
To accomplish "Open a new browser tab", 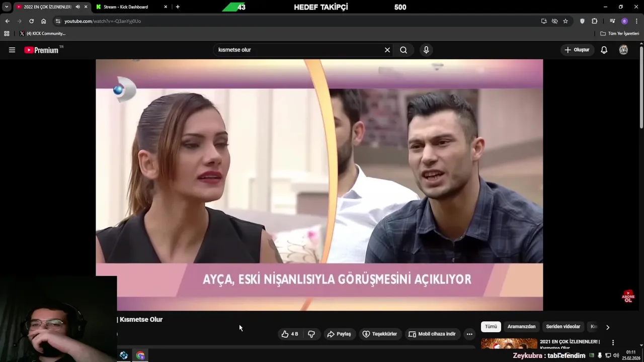I will (178, 7).
